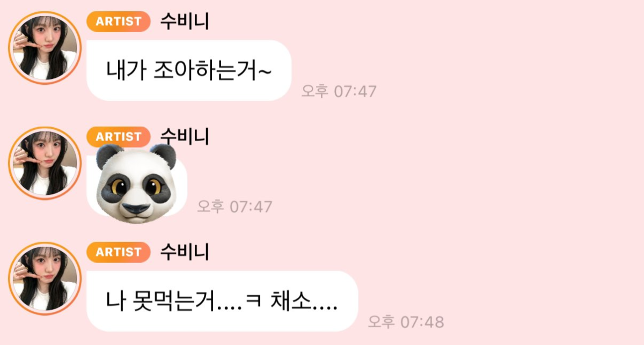Select the message bubble 내가 조아하는거~

(189, 70)
